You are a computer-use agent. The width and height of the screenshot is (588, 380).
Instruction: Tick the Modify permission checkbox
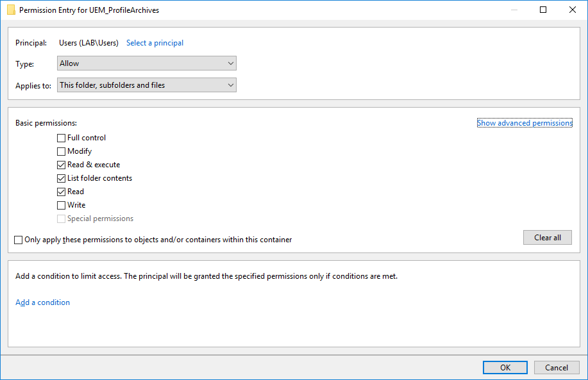coord(62,151)
